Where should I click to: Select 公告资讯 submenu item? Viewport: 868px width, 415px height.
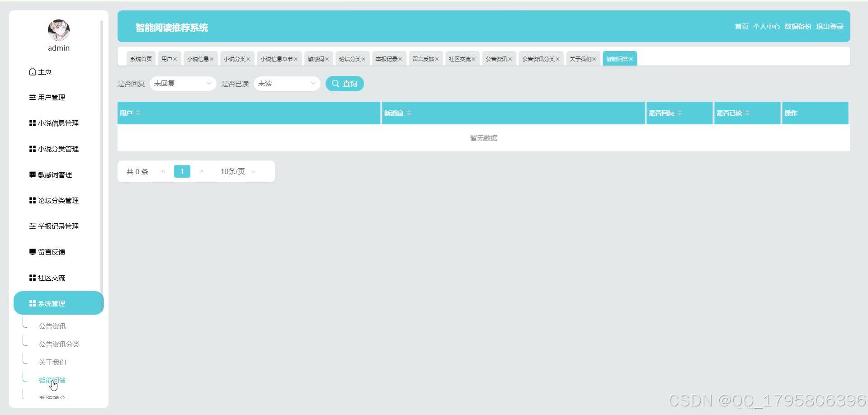(52, 326)
